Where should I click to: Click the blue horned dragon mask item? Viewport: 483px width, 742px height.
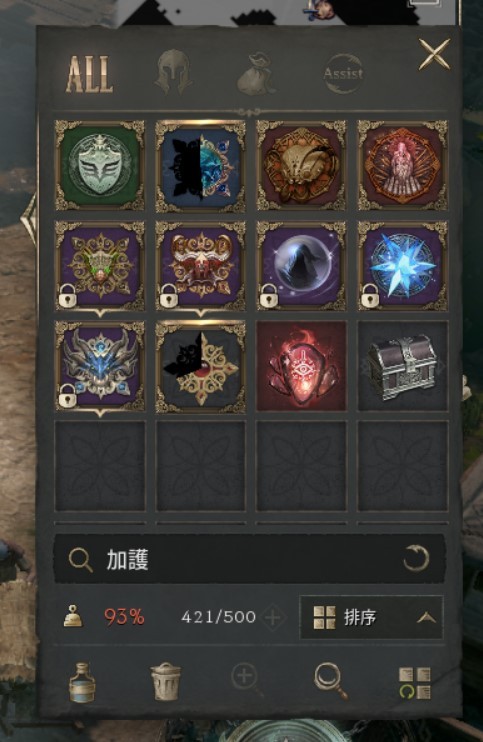(x=100, y=365)
